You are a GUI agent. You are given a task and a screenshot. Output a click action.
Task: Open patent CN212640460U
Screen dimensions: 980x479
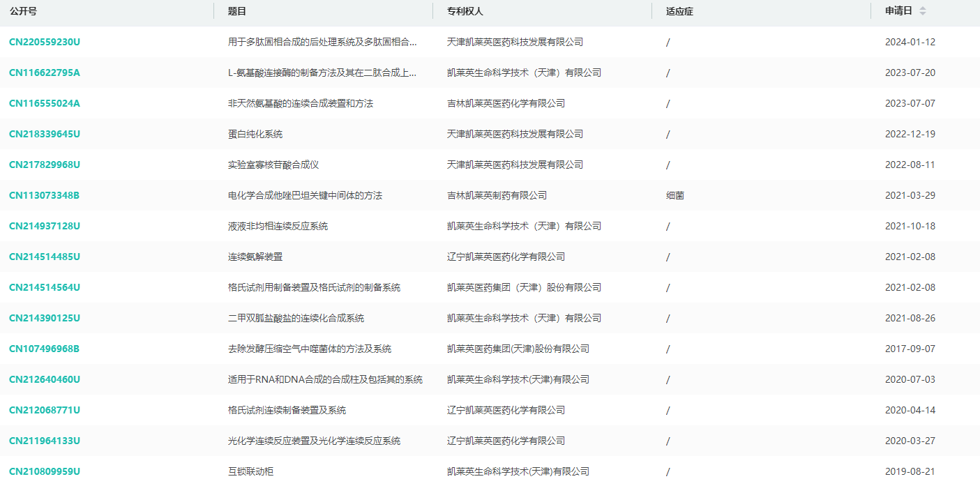pyautogui.click(x=45, y=379)
